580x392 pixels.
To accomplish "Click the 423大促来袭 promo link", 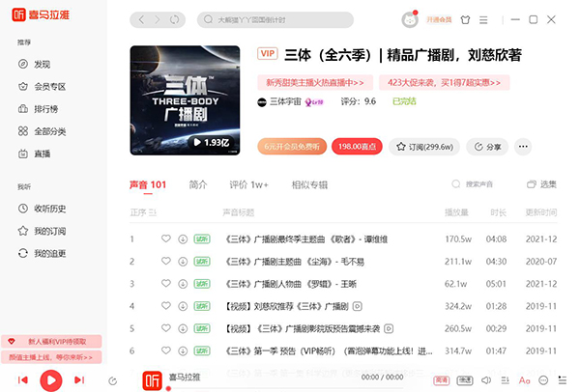I will (x=445, y=82).
